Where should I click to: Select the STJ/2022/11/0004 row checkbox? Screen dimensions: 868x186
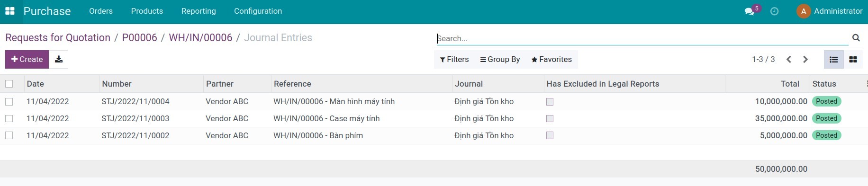click(9, 101)
